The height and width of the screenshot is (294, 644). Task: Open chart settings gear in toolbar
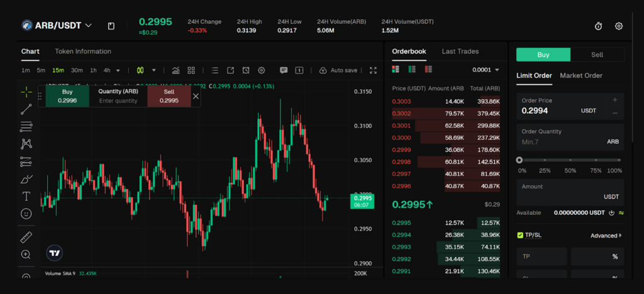[261, 70]
